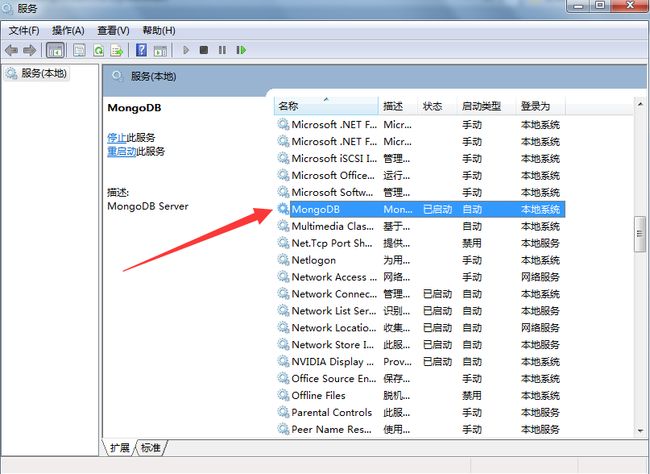Screen dimensions: 650x474
Task: Sort by the 描述 column header
Action: pos(398,106)
